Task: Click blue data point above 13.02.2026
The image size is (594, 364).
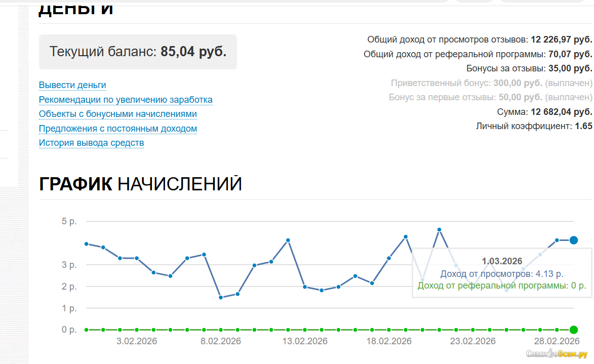Action: (305, 287)
